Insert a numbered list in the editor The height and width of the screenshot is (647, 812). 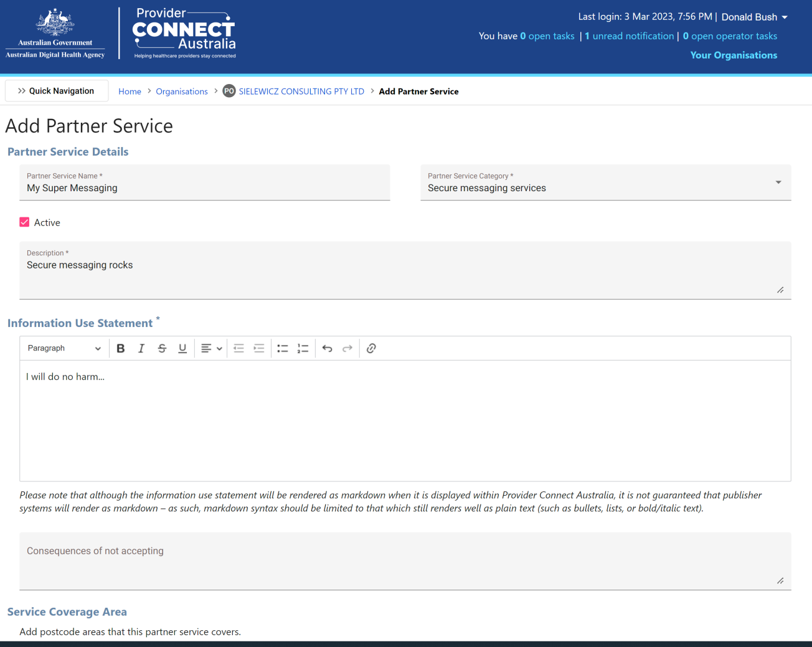[x=303, y=348]
